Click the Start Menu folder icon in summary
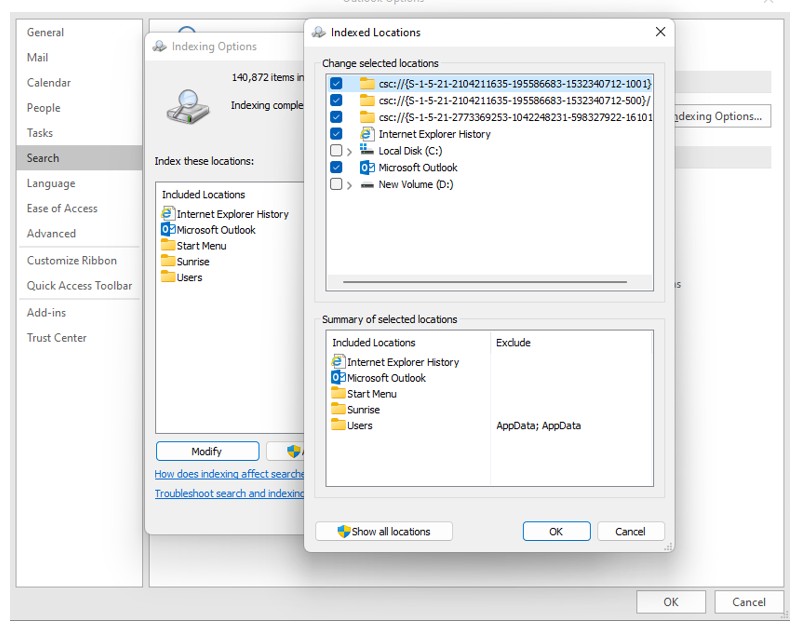The height and width of the screenshot is (627, 795). click(x=338, y=394)
